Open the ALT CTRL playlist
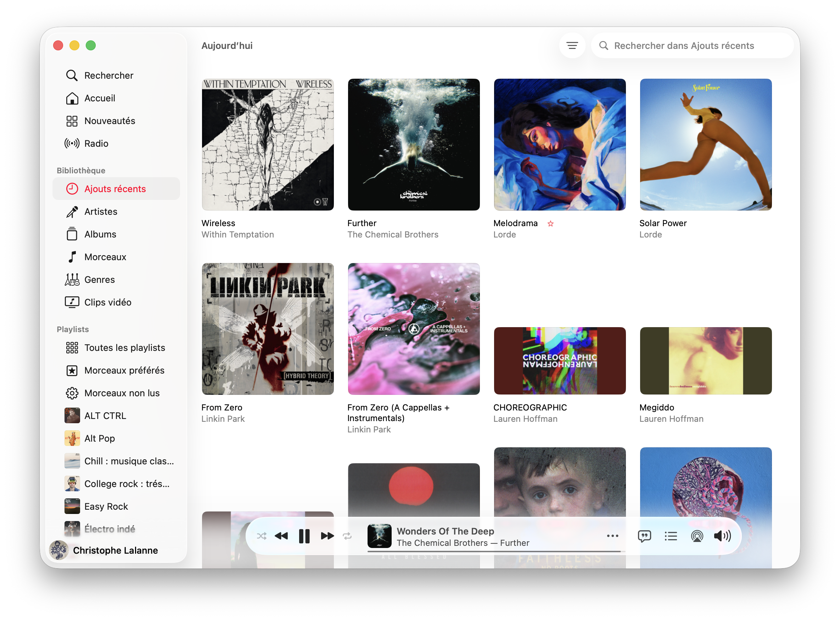 click(x=105, y=416)
